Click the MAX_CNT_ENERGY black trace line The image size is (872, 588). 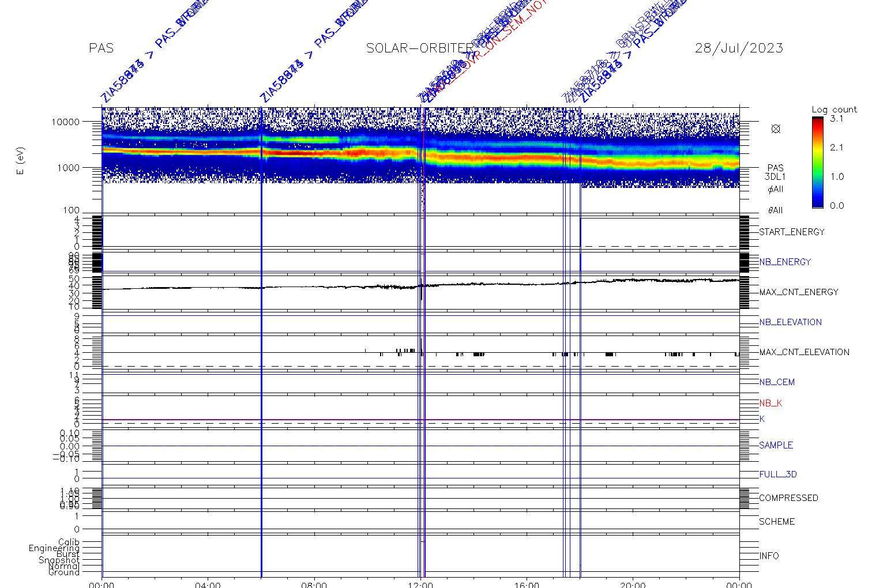(420, 285)
